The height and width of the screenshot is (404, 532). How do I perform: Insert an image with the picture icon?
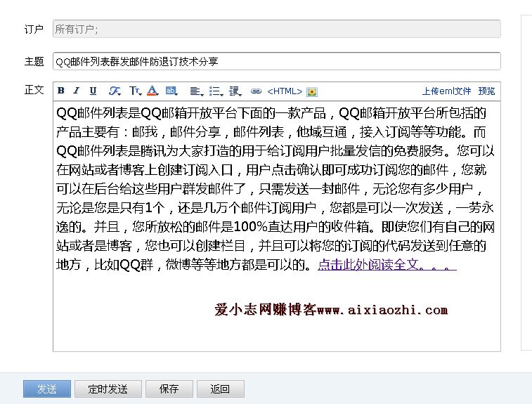click(x=312, y=91)
